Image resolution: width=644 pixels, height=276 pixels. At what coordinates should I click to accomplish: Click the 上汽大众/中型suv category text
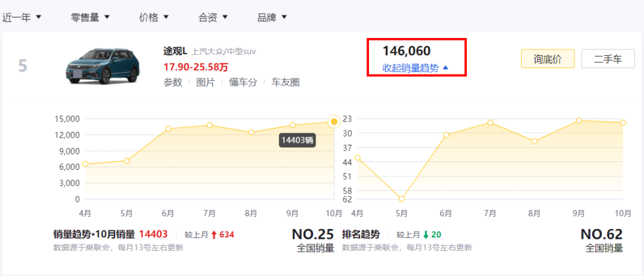(224, 51)
